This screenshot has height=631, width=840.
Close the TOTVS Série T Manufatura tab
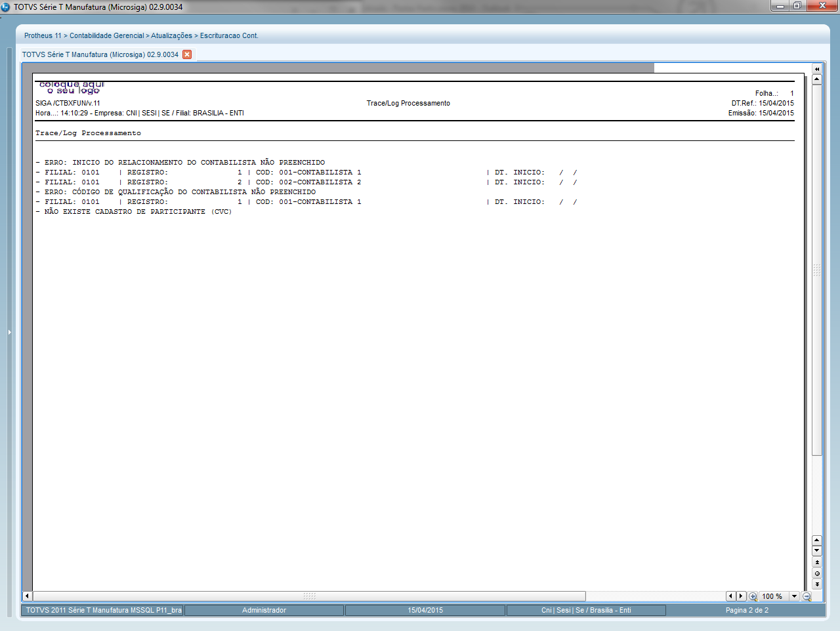(x=187, y=54)
